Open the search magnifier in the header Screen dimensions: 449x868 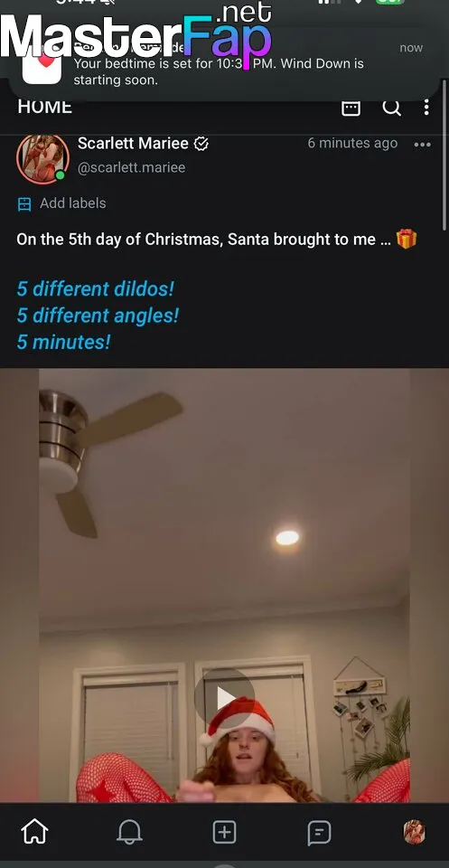coord(391,107)
